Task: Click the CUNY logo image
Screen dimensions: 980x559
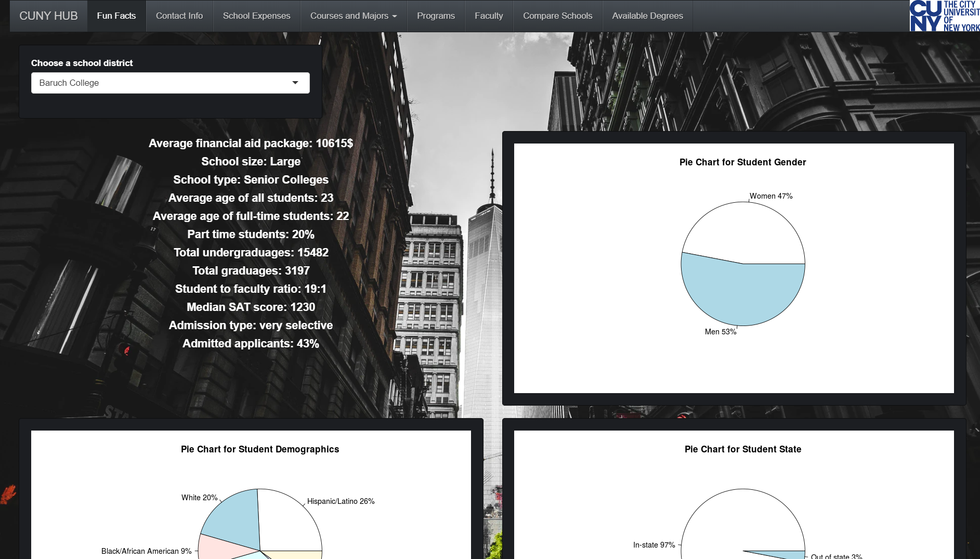Action: tap(944, 16)
